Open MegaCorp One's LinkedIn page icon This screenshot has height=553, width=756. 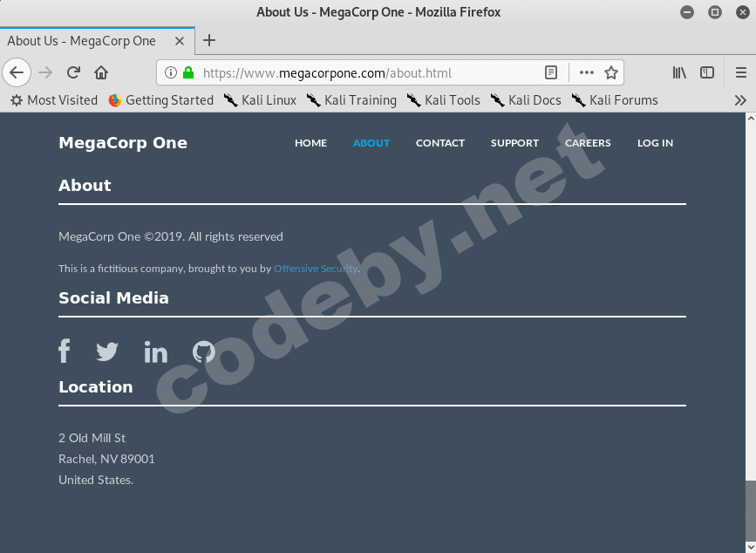156,352
